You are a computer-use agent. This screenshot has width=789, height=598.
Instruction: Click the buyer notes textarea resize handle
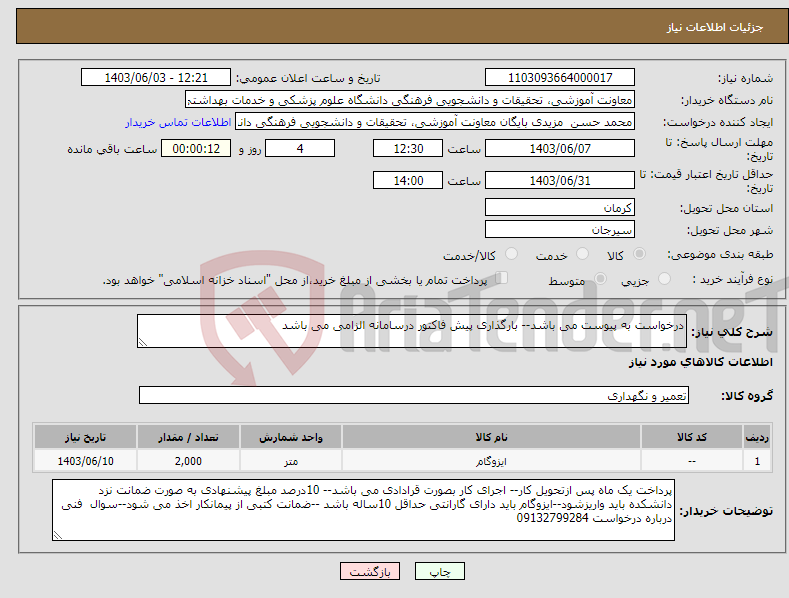[58, 536]
